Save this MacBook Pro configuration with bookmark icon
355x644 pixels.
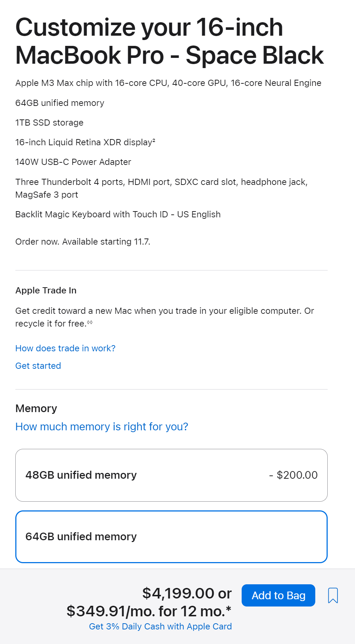tap(333, 596)
